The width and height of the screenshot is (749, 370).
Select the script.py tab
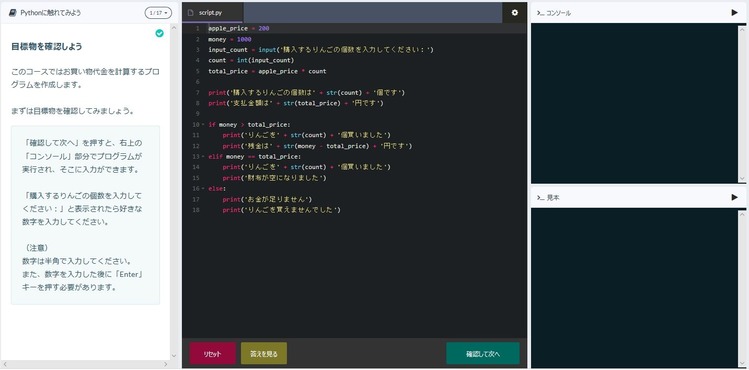pyautogui.click(x=213, y=13)
